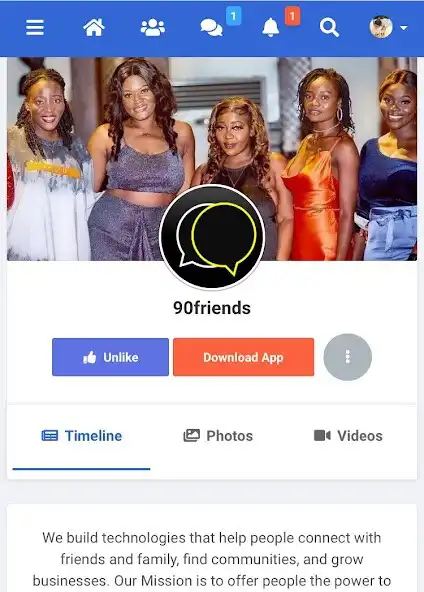This screenshot has height=592, width=424.
Task: Open the chat messages icon
Action: [x=211, y=28]
